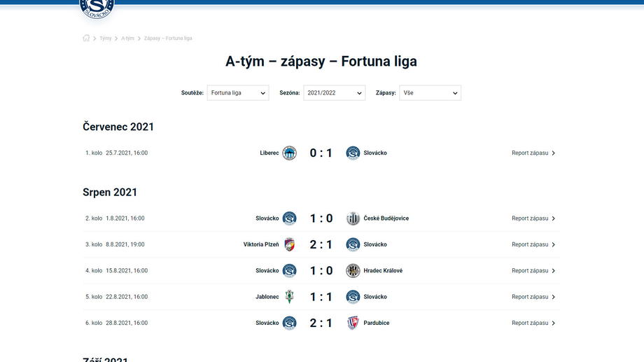Open Report zápasu for Pardubice match
The height and width of the screenshot is (362, 644).
(x=533, y=323)
